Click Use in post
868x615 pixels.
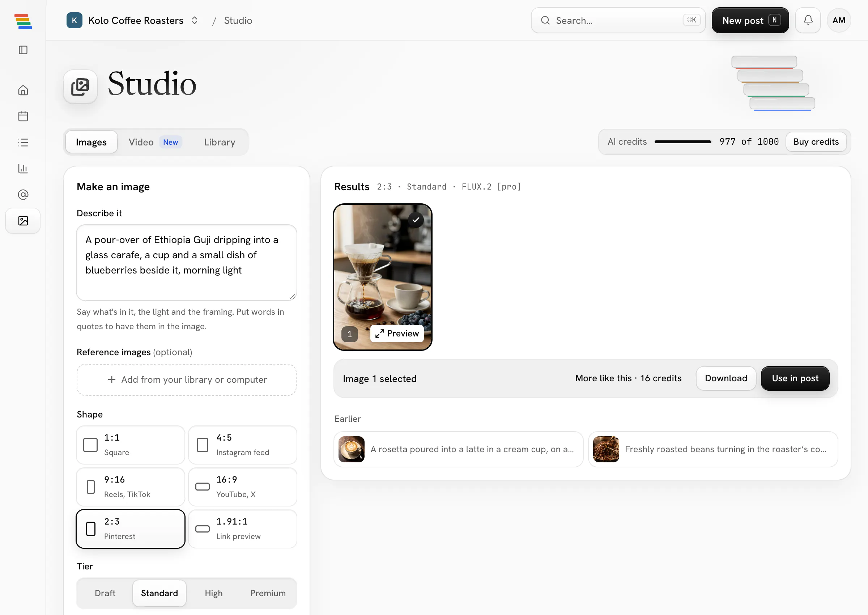pyautogui.click(x=795, y=378)
